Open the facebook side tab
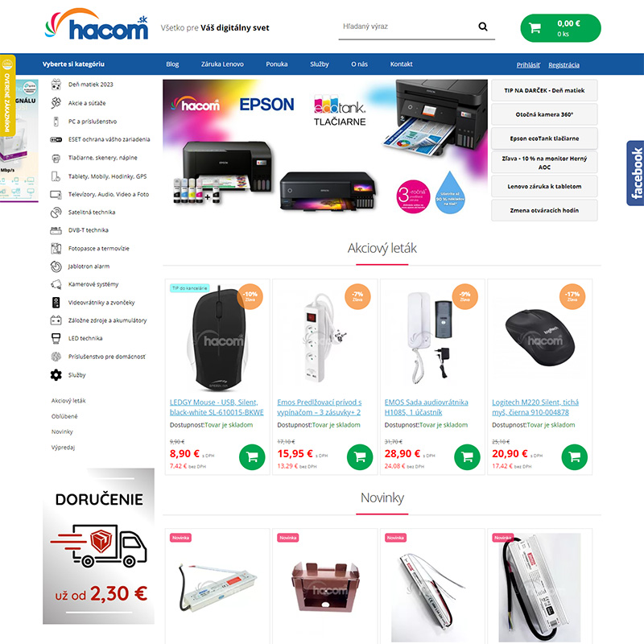 (x=635, y=173)
